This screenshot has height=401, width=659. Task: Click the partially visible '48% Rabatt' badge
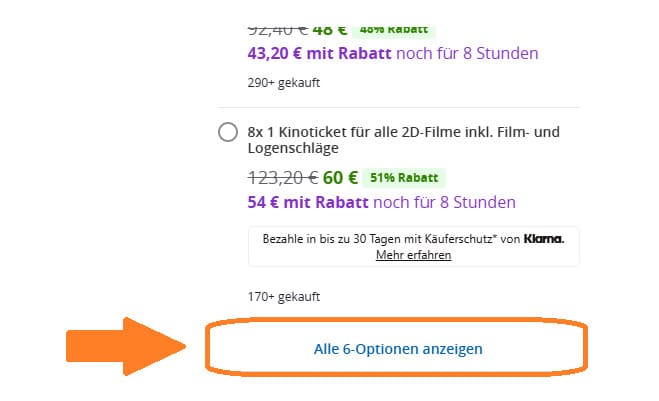click(x=394, y=30)
